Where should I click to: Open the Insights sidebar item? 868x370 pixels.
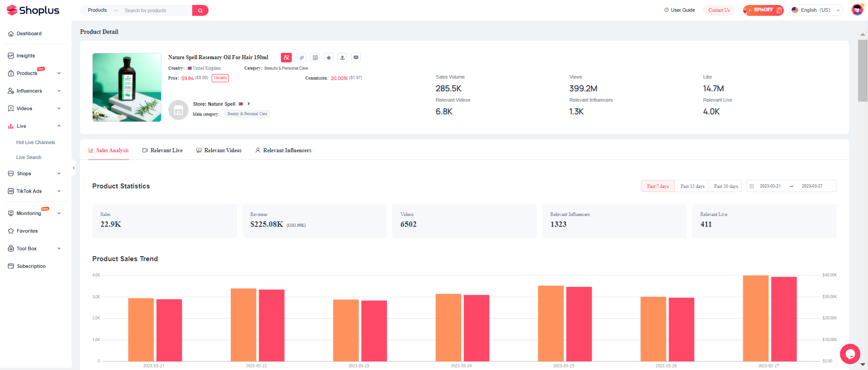tap(26, 56)
